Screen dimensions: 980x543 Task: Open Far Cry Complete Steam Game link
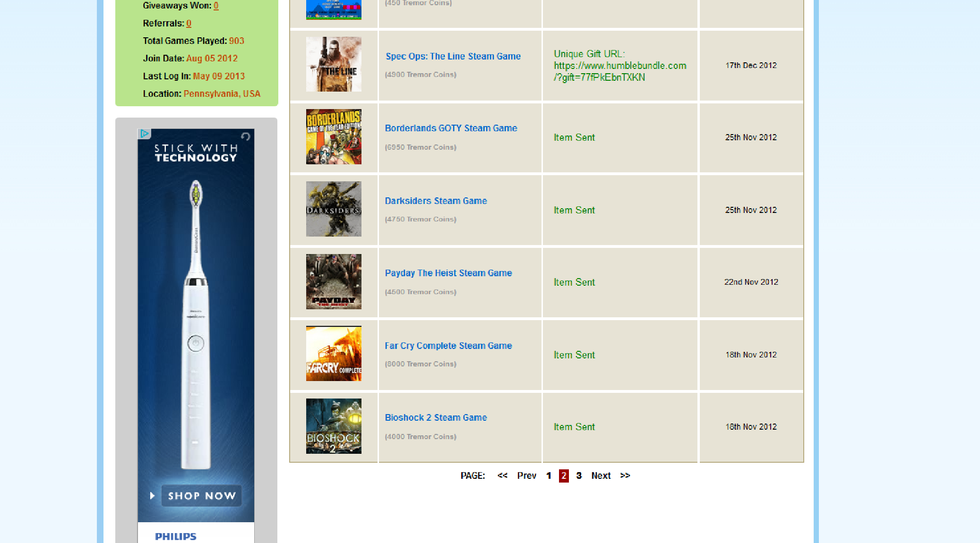(x=448, y=346)
